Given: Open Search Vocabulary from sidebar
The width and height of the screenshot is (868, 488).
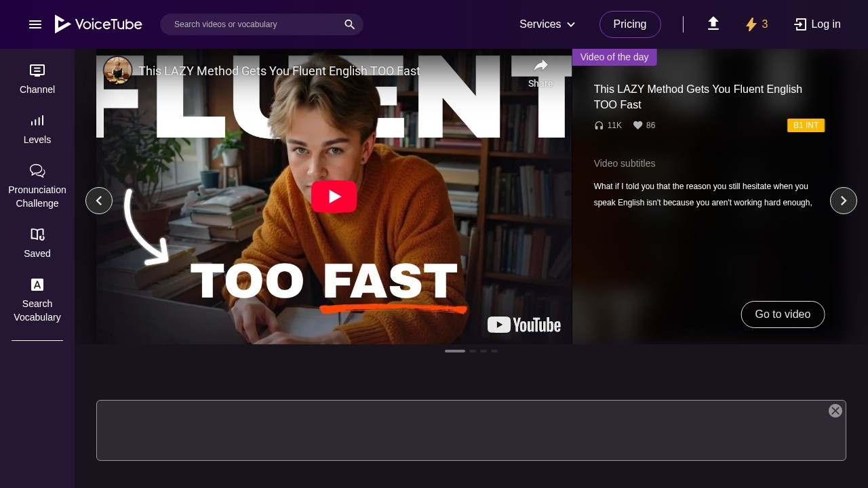Looking at the screenshot, I should pos(37,299).
